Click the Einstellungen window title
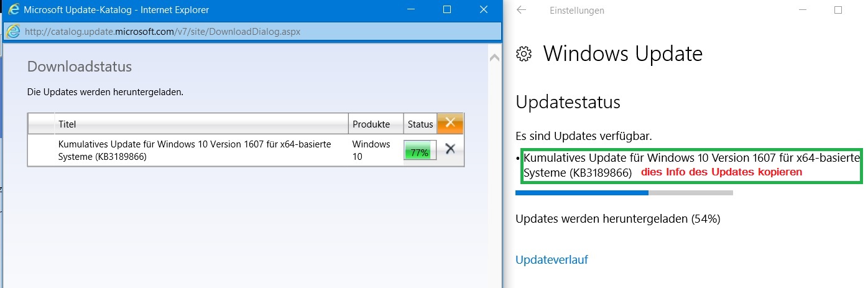This screenshot has height=288, width=868. (577, 10)
